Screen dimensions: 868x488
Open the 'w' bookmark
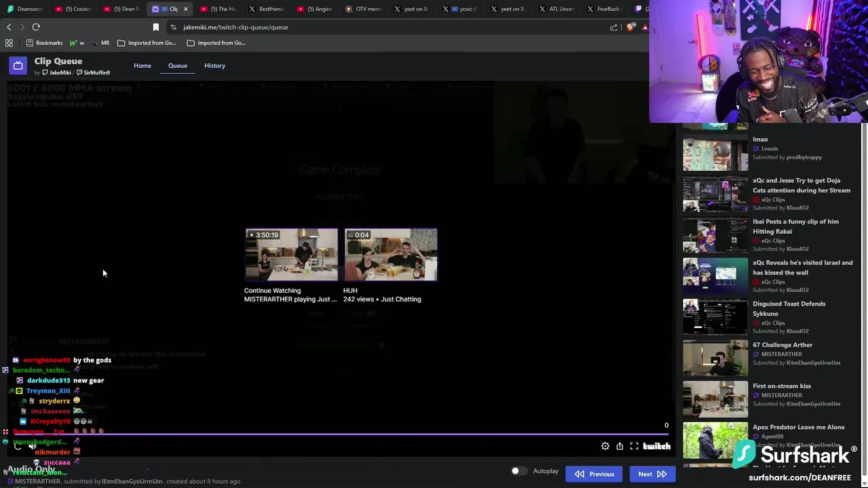(x=77, y=43)
